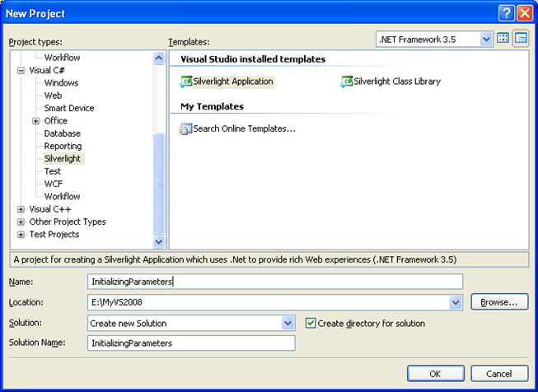The height and width of the screenshot is (392, 538).
Task: Select Visual C# node label
Action: point(47,70)
